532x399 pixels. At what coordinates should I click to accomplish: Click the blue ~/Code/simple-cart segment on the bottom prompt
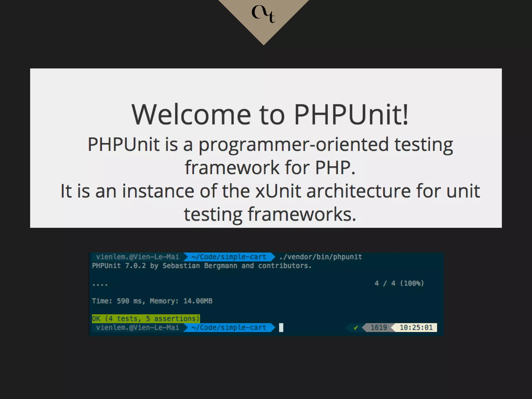(229, 328)
